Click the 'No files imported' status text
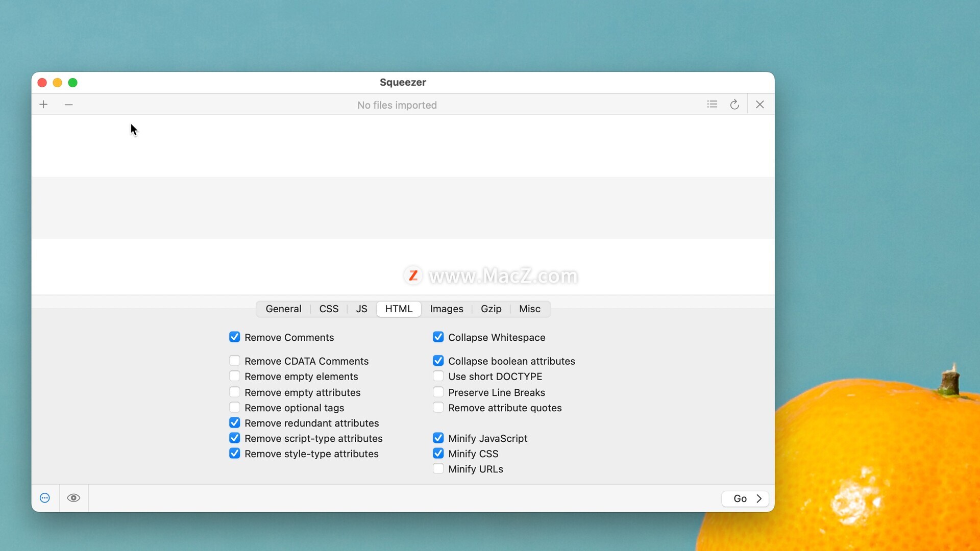This screenshot has width=980, height=551. (397, 105)
